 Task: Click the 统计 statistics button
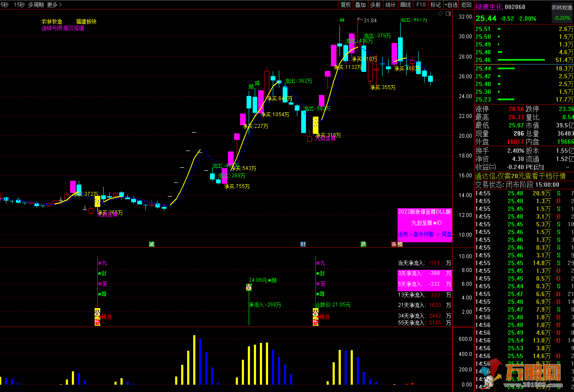[390, 5]
